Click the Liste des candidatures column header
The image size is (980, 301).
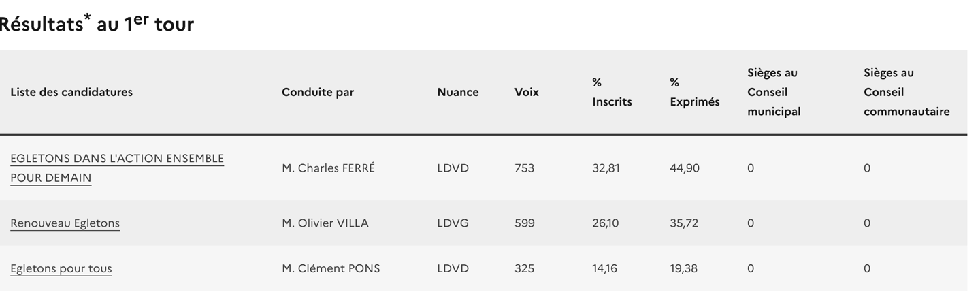click(71, 92)
